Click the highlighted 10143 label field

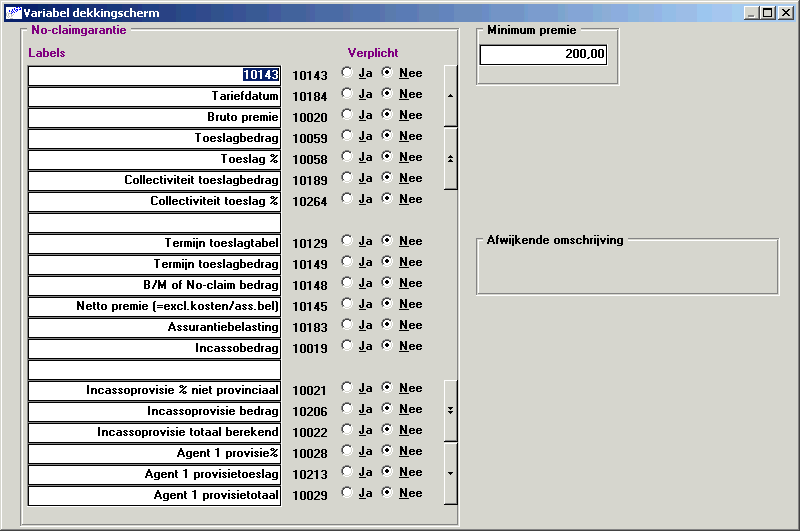(x=154, y=75)
